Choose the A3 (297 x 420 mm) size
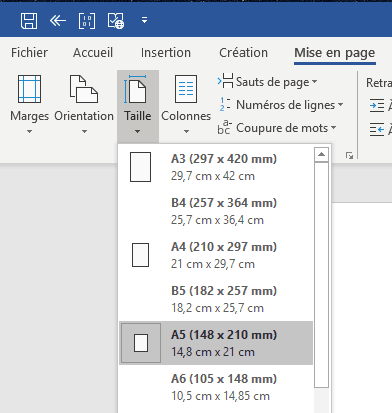This screenshot has height=413, width=392. (x=216, y=167)
